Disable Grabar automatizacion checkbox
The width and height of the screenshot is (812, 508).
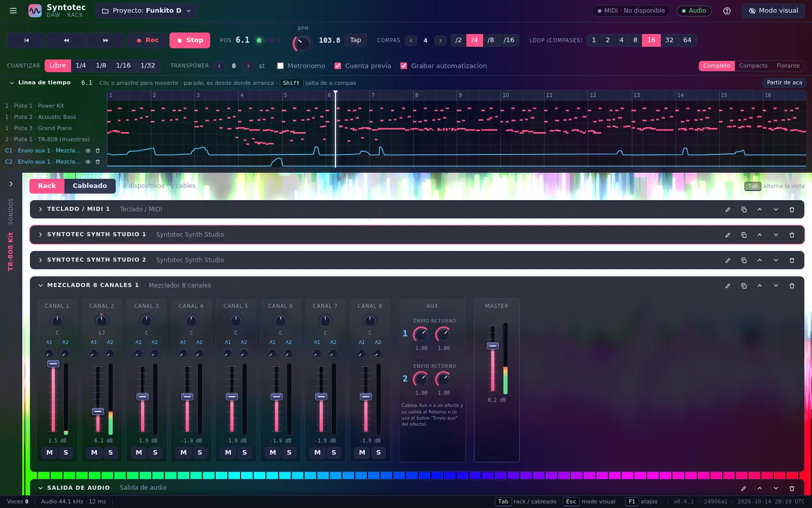(403, 66)
